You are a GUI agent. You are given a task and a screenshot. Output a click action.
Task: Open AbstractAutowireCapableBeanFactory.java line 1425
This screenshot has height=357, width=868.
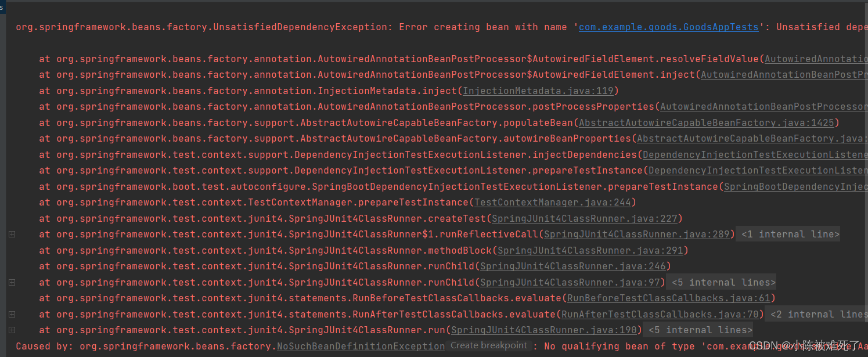point(706,122)
